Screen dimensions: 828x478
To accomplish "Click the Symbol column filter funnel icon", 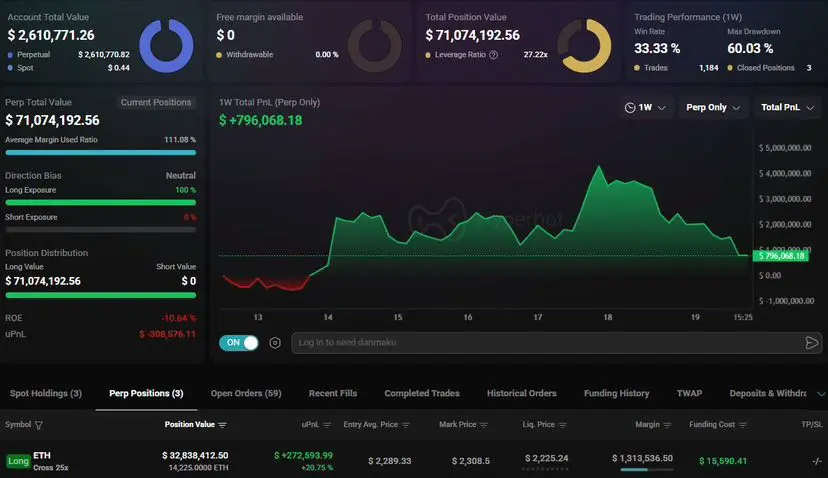I will pos(39,425).
